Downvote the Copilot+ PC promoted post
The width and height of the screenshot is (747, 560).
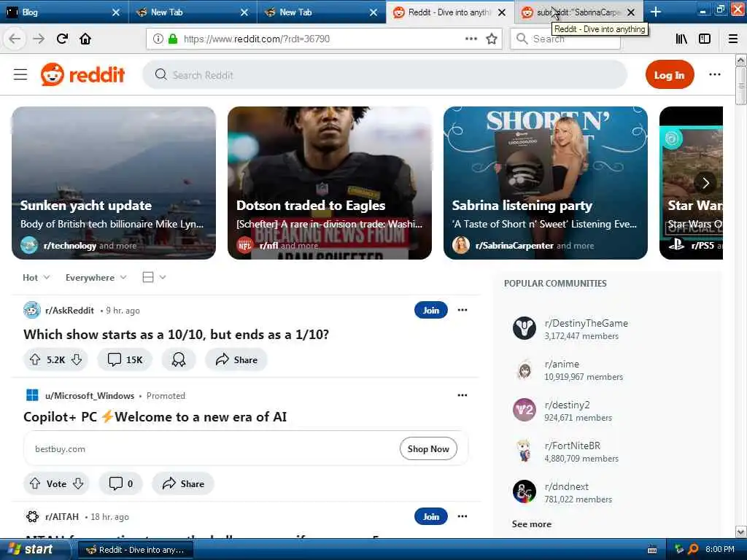tap(78, 483)
